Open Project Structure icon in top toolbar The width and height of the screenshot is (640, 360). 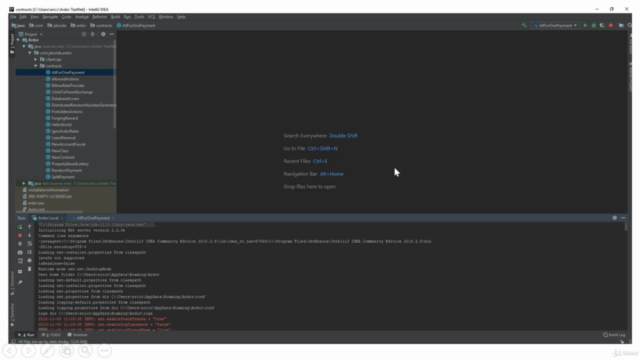pos(621,25)
